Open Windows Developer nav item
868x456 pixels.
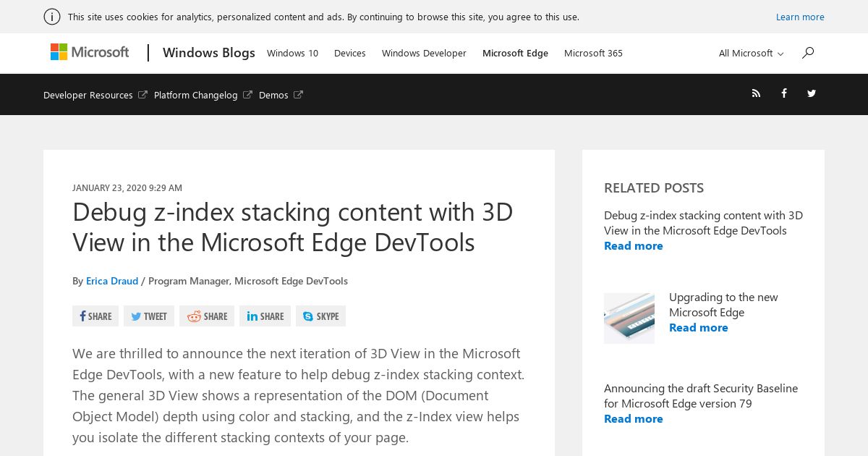point(424,53)
